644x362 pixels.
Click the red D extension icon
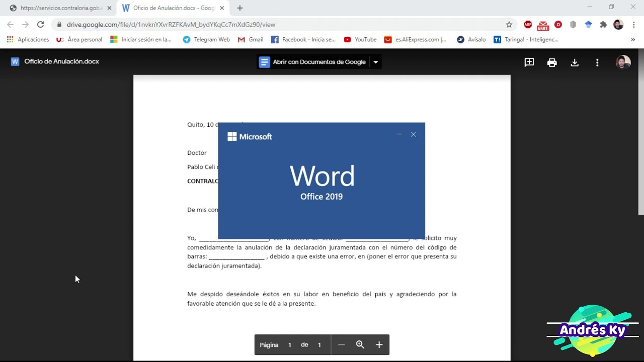tap(558, 24)
